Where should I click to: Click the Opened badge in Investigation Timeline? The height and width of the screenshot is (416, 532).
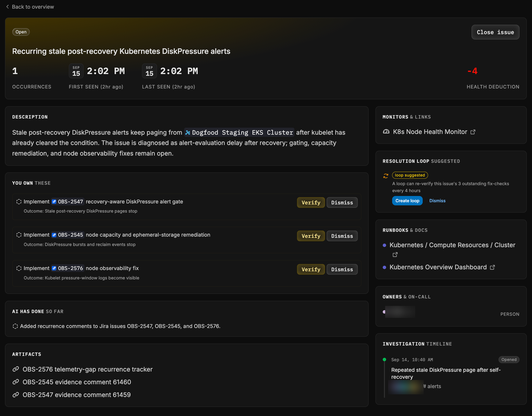coord(509,359)
